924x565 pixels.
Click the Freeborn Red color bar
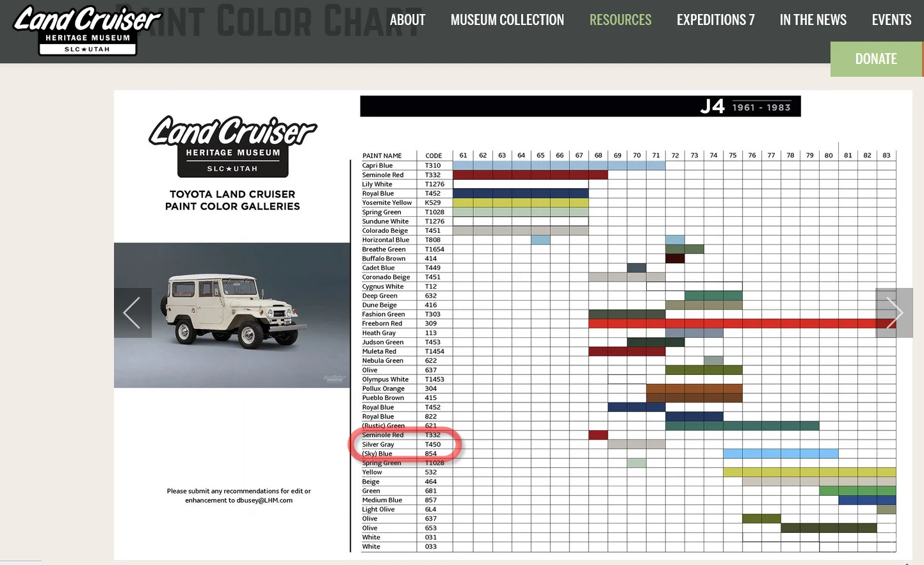(742, 324)
